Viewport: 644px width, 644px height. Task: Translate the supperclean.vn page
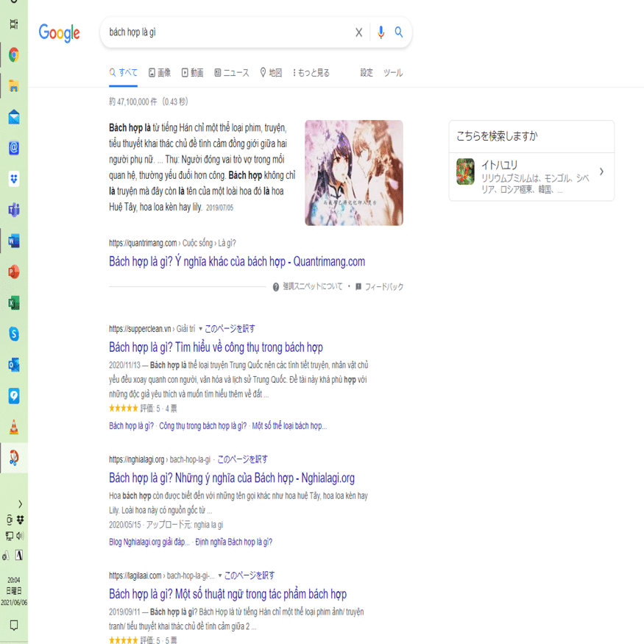tap(230, 328)
